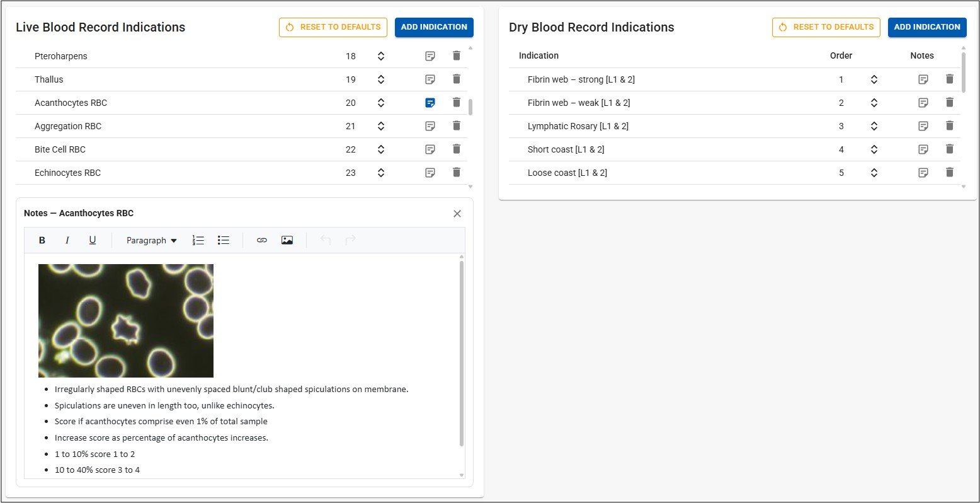The width and height of the screenshot is (980, 503).
Task: Toggle notes for Acanthocytes RBC row
Action: (430, 103)
